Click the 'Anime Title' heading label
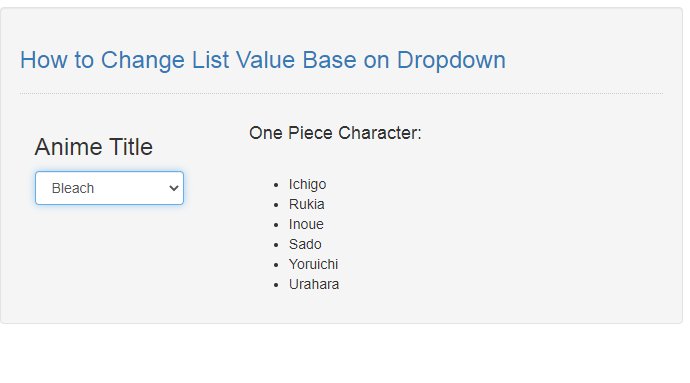The image size is (690, 383). pos(94,147)
